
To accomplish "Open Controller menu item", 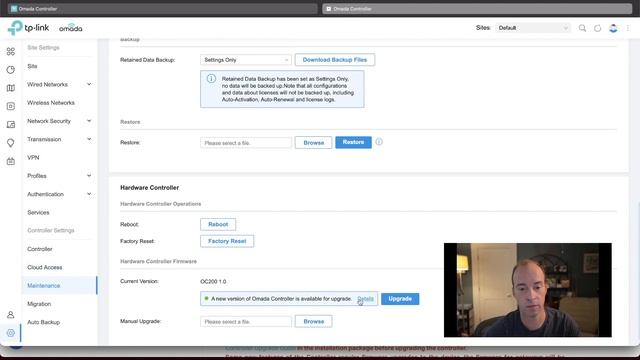I will click(40, 249).
